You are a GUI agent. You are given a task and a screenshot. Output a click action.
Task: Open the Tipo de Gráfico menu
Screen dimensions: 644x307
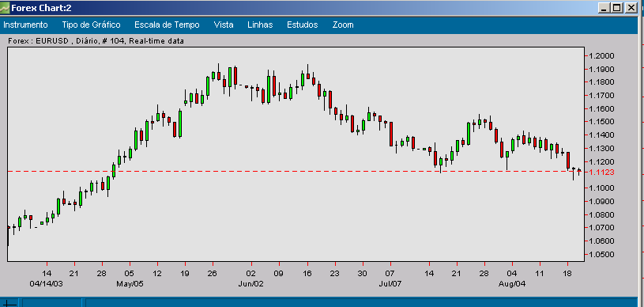click(91, 25)
